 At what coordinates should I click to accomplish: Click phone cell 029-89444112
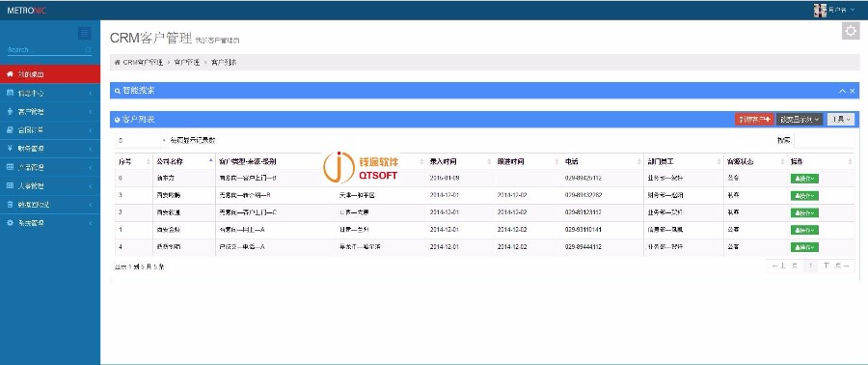coord(583,247)
